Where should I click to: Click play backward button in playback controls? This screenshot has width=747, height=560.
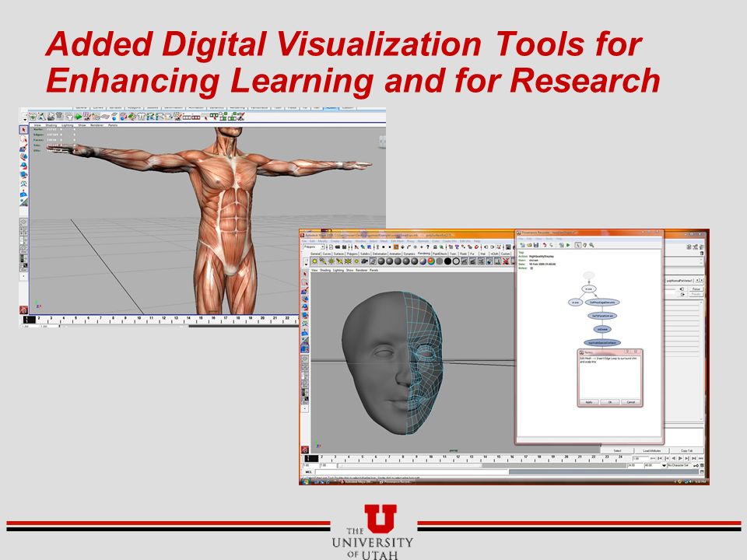pyautogui.click(x=674, y=458)
